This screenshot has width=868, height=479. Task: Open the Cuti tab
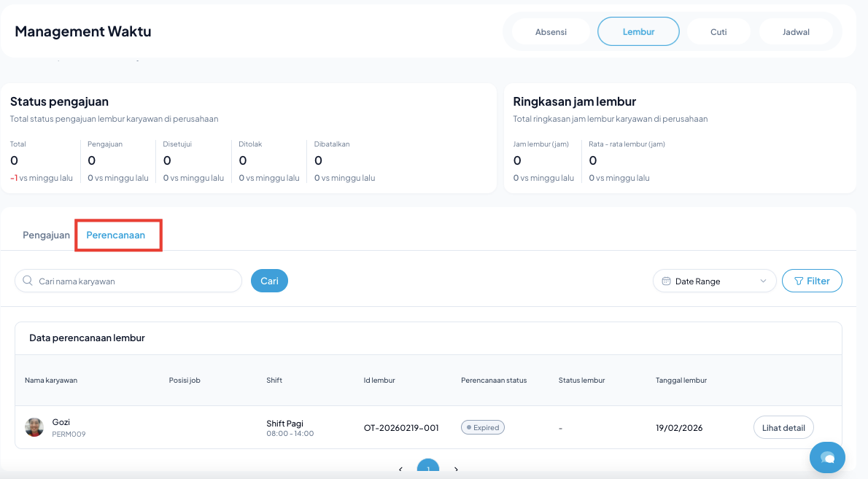coord(718,32)
